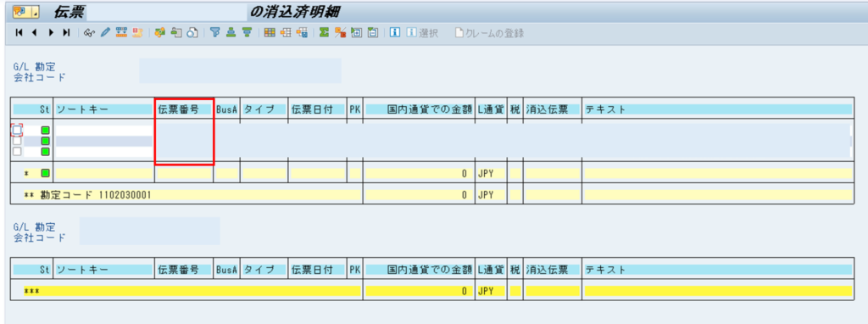The image size is (868, 324).
Task: Tick the second line item checkbox
Action: pyautogui.click(x=17, y=141)
